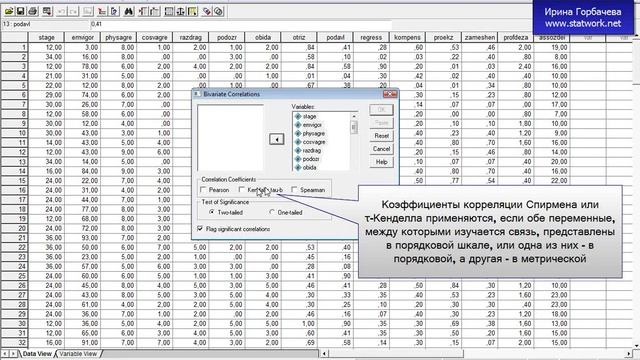The image size is (640, 360).
Task: Select the podavl column header
Action: [x=335, y=37]
